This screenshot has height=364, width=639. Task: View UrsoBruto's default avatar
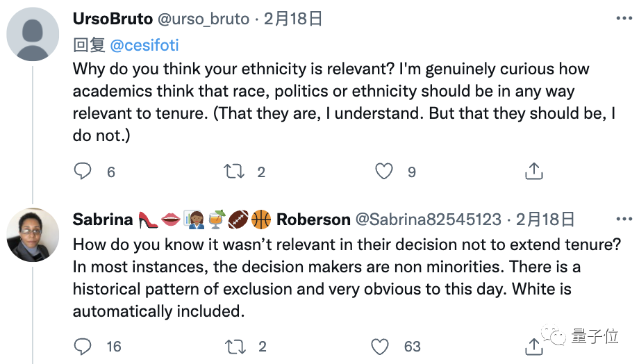coord(33,35)
